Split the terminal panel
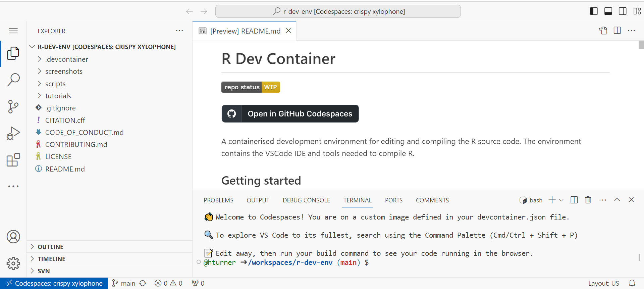Screen dimensions: 644x289 click(x=574, y=200)
